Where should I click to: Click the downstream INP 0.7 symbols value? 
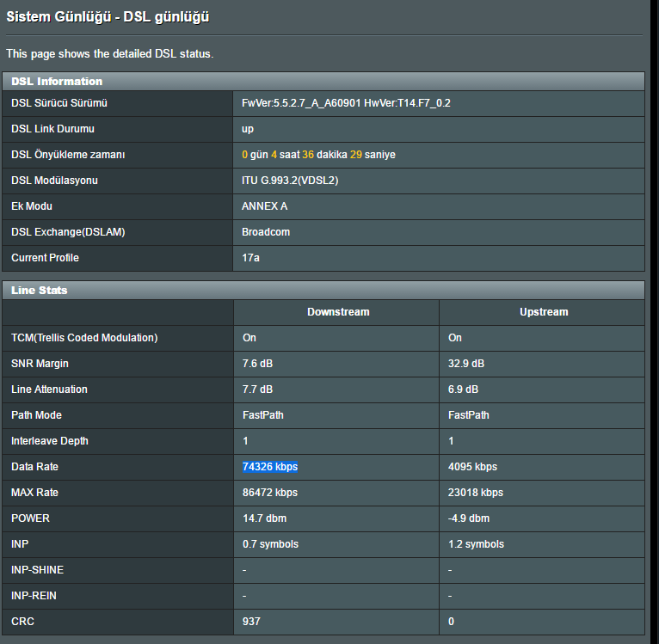tap(270, 544)
